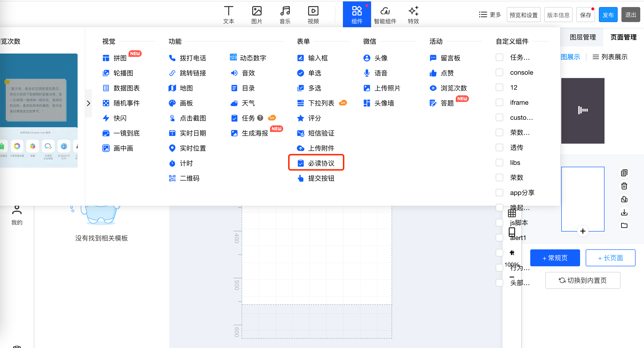Viewport: 644px width, 348px height.
Task: Insert the 二维码 QR code component
Action: (184, 178)
